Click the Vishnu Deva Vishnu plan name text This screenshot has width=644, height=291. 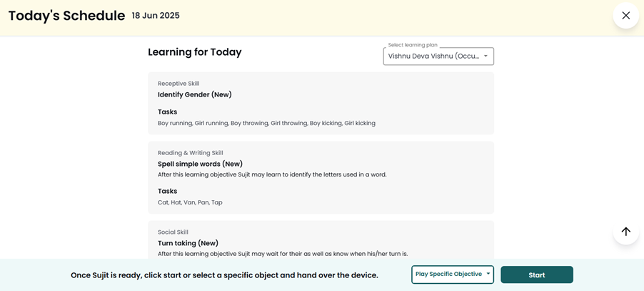[x=433, y=56]
